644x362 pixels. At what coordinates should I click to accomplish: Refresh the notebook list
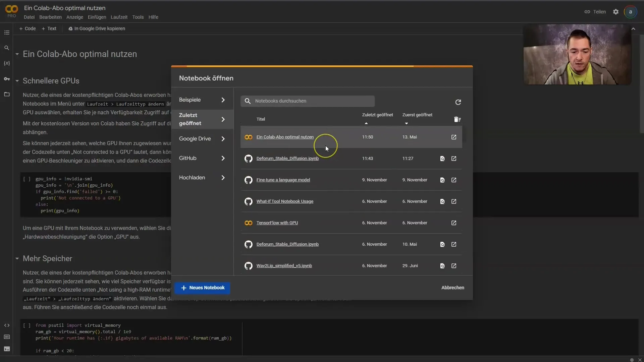pyautogui.click(x=458, y=102)
